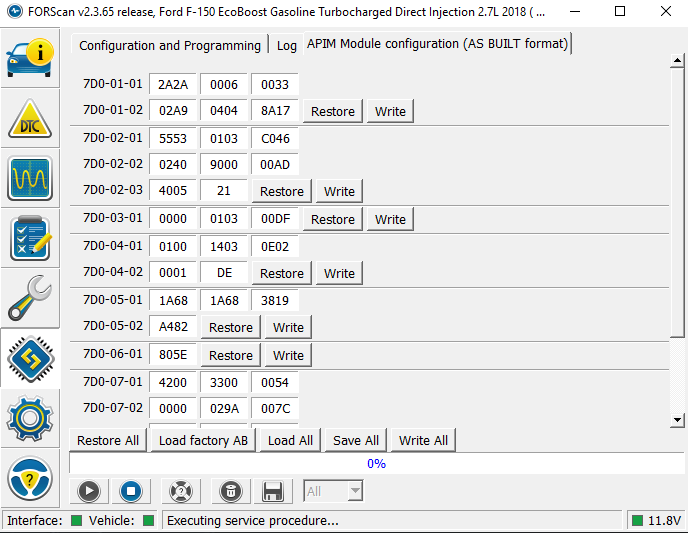Click Restore for row 7D0-05-02
The image size is (688, 533).
click(231, 327)
